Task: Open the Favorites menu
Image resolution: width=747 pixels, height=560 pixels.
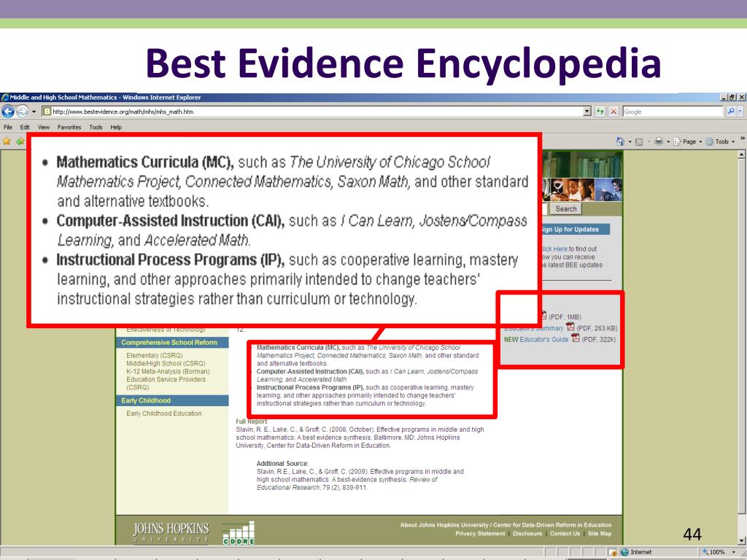Action: (x=69, y=127)
